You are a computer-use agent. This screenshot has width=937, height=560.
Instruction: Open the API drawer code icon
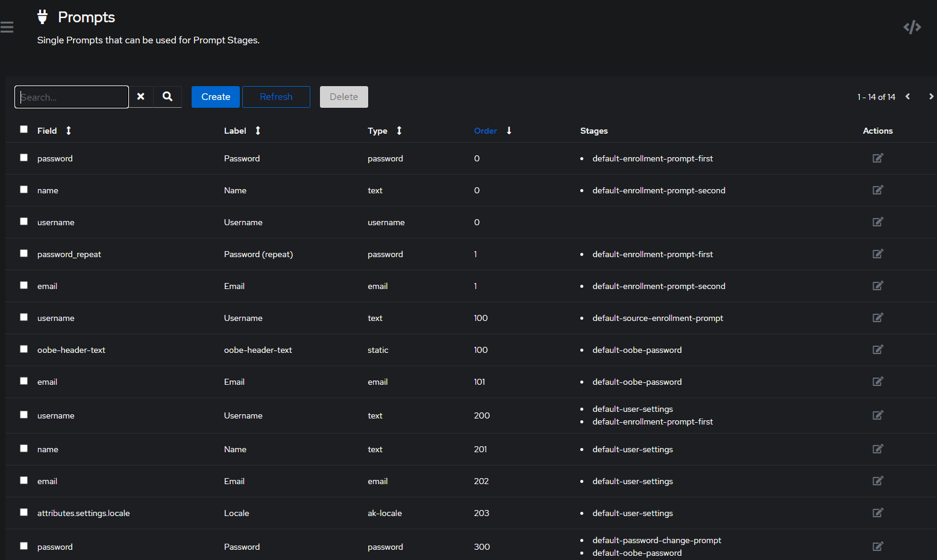pos(912,27)
